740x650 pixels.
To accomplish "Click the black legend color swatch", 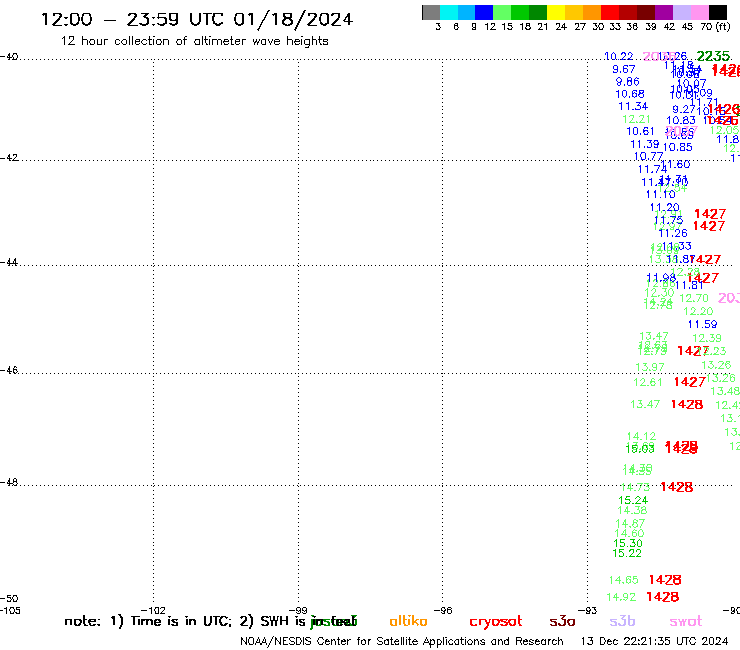I will tap(718, 12).
